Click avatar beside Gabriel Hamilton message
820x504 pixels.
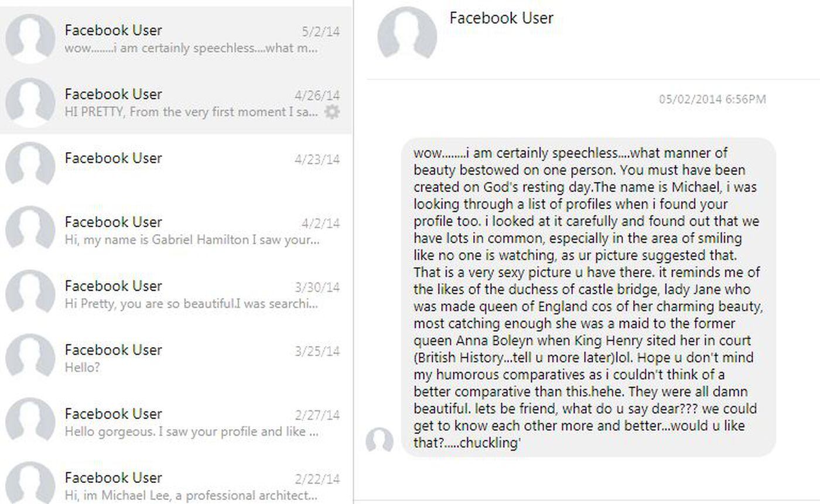tap(30, 230)
